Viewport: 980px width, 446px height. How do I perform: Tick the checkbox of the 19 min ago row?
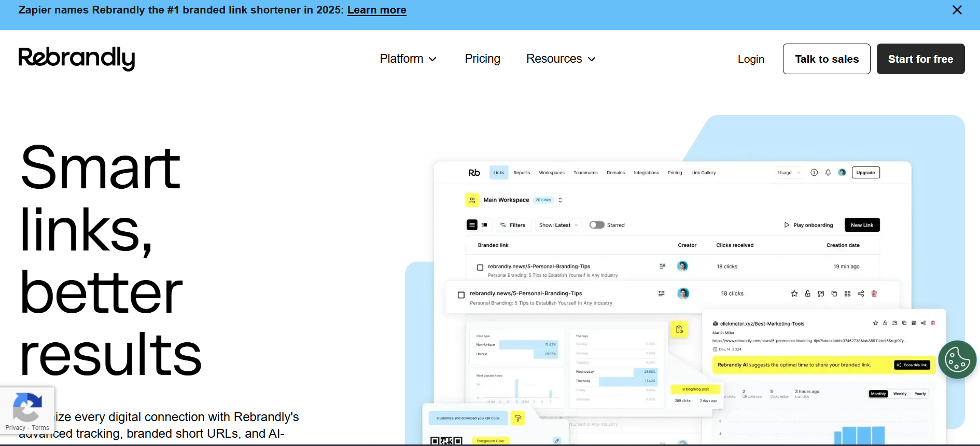click(480, 268)
